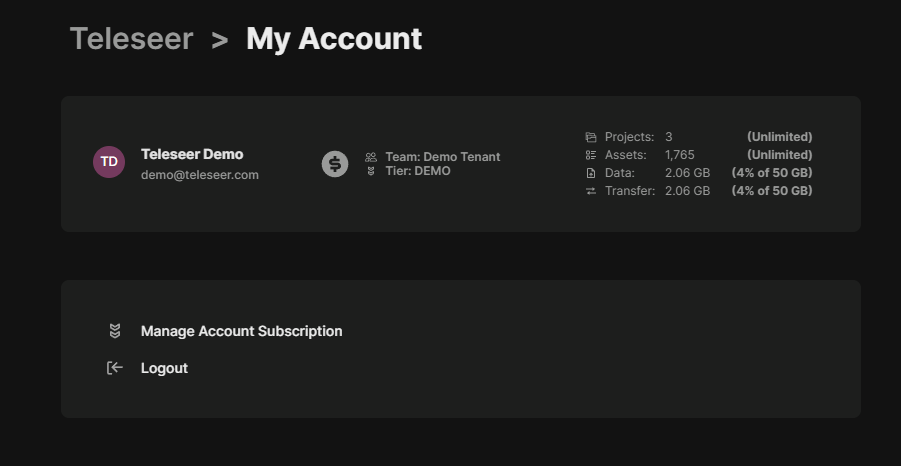Screen dimensions: 901x466
Task: Click the team people icon
Action: (x=371, y=157)
